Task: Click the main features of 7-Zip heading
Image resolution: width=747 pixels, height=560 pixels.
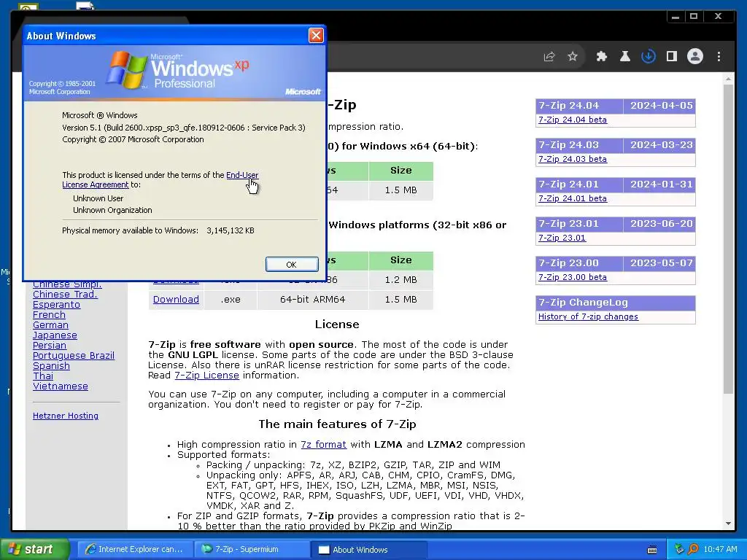Action: click(337, 424)
